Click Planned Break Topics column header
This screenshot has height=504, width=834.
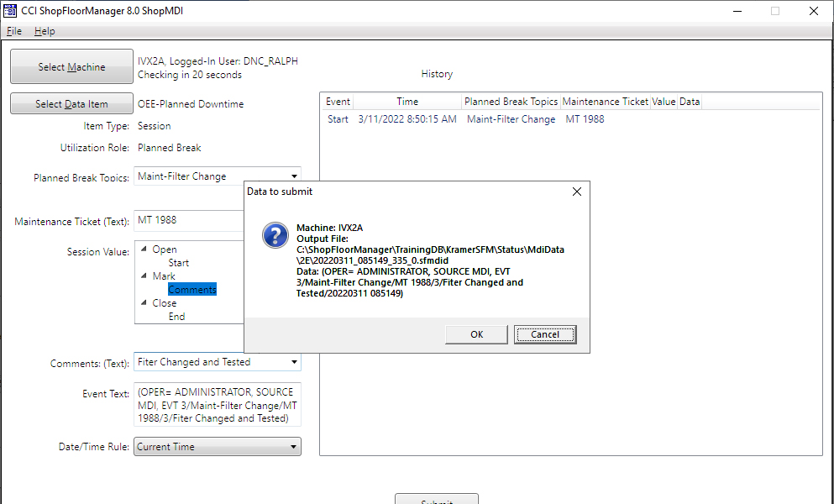pos(511,102)
